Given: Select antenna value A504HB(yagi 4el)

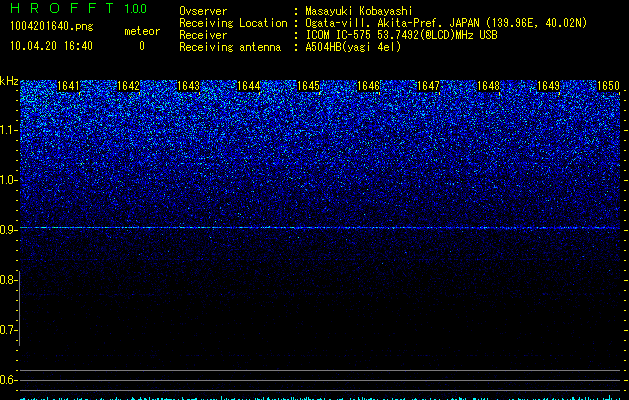Looking at the screenshot, I should coord(353,47).
